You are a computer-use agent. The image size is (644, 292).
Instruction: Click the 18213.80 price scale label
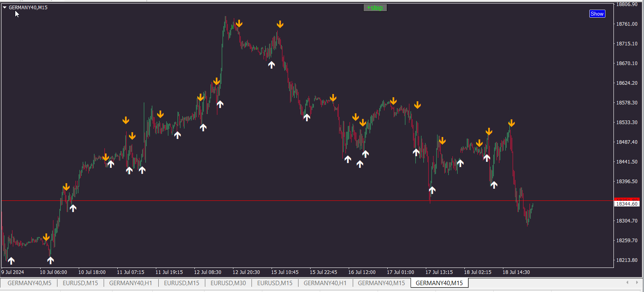click(627, 260)
